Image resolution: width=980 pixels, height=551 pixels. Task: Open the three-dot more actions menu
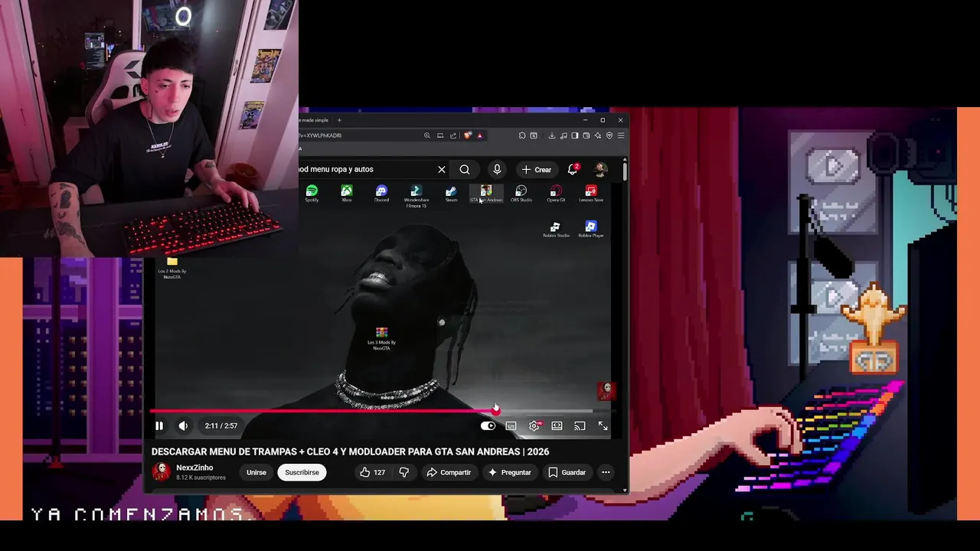tap(606, 472)
